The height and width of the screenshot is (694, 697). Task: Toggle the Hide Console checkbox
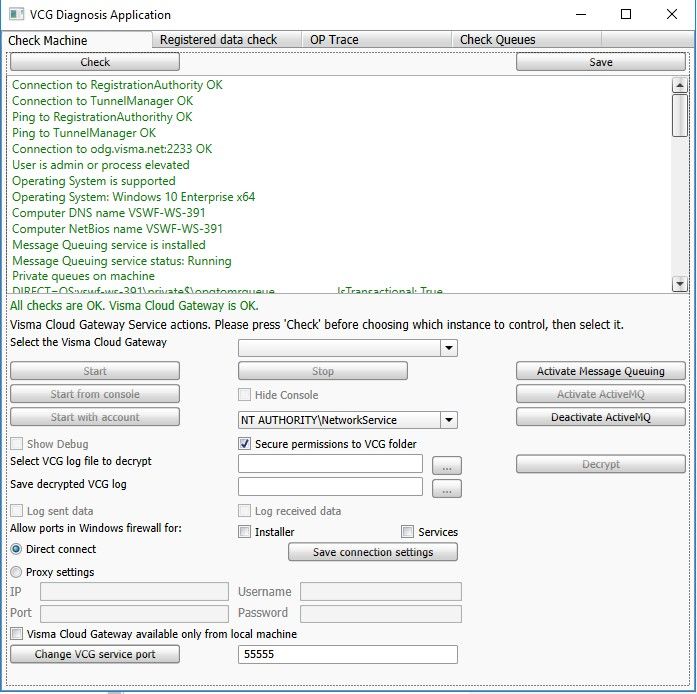pyautogui.click(x=244, y=394)
